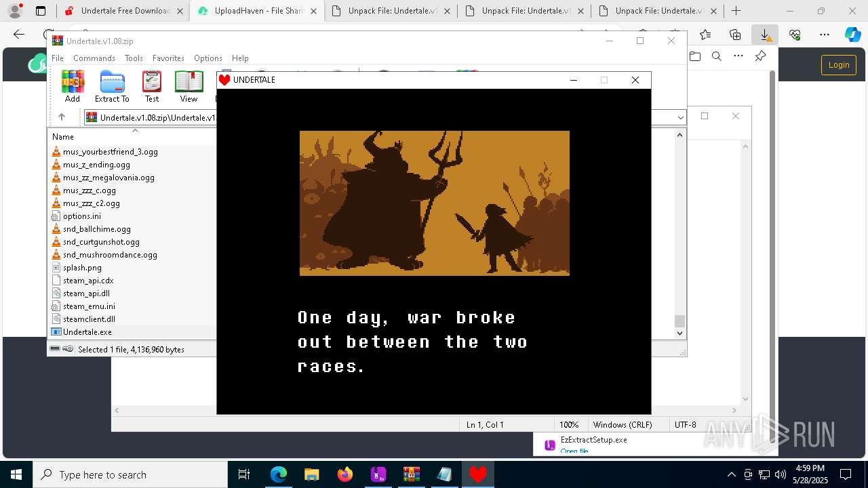Open Edge Collections icon
Viewport: 868px width, 488px height.
point(735,35)
